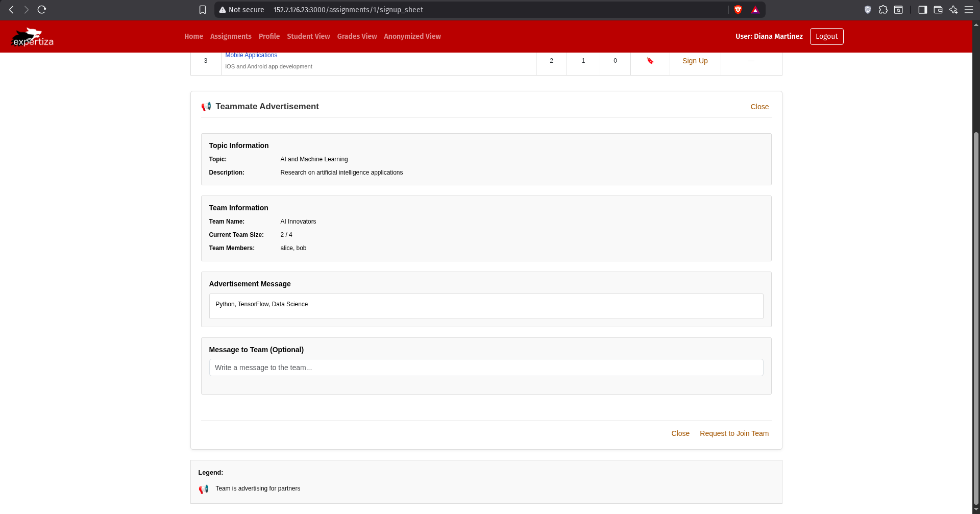Viewport: 980px width, 514px height.
Task: Click the Expertiza logo
Action: 33,37
